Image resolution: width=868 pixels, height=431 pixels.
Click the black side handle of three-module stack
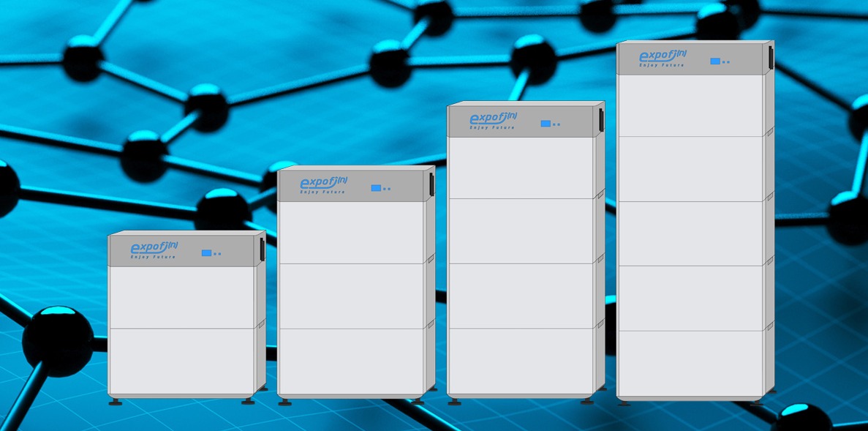[431, 184]
